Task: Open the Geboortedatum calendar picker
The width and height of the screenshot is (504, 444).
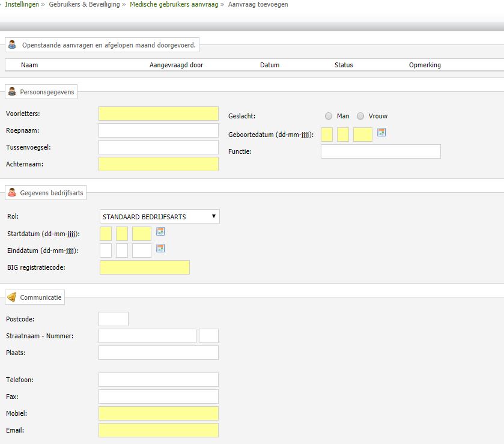Action: point(381,132)
